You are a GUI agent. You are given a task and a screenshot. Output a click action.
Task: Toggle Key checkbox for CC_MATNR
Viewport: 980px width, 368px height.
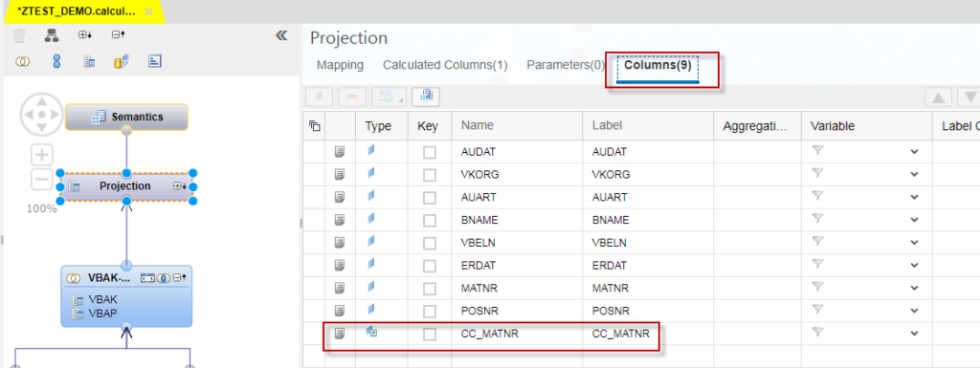click(x=430, y=335)
